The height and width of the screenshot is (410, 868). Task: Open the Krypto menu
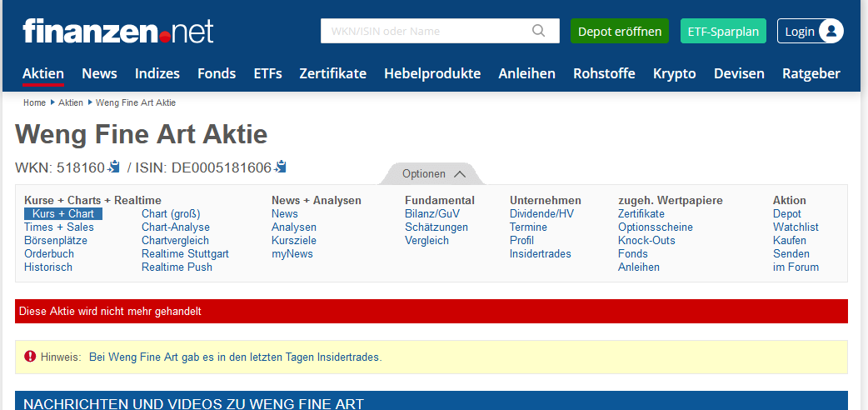pos(674,73)
